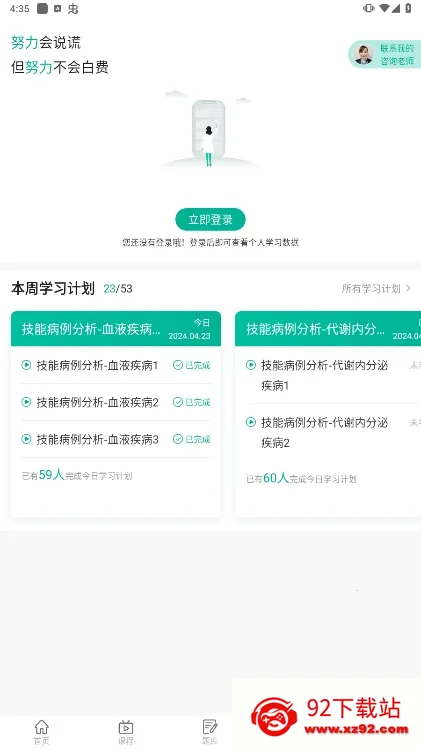The width and height of the screenshot is (421, 750).
Task: Tap the login illustration image
Action: [210, 130]
